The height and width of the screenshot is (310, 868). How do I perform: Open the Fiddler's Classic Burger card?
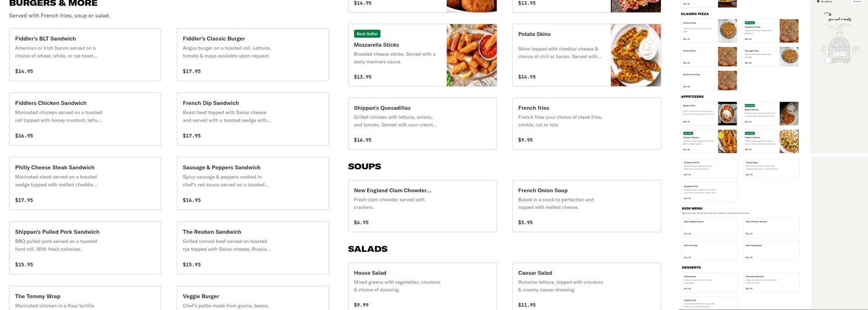pyautogui.click(x=252, y=55)
